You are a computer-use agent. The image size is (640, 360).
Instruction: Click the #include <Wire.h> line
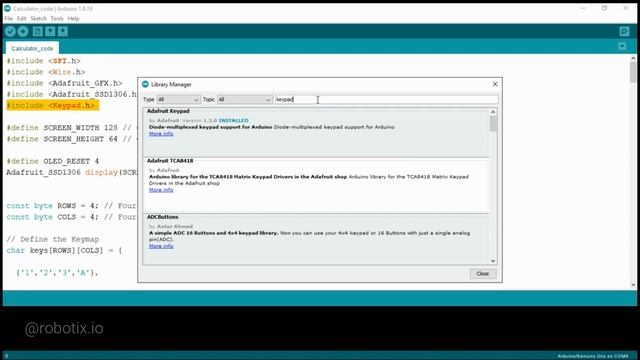coord(46,72)
